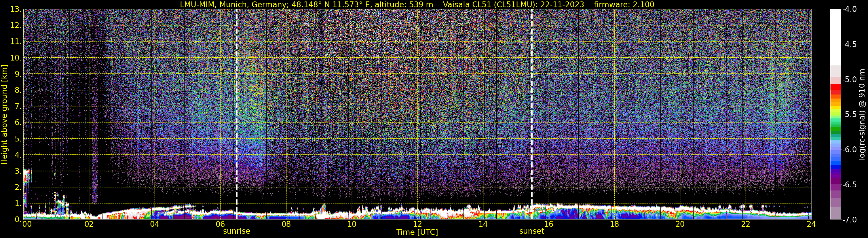
Task: Click the height axis tick '3.'
Action: coord(18,171)
